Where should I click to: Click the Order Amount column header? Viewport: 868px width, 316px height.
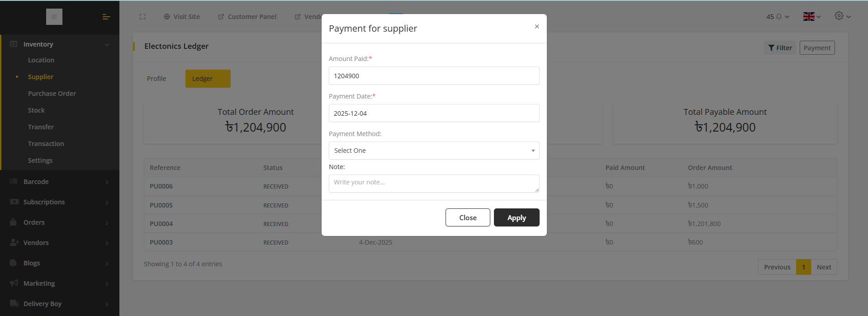[x=710, y=168]
